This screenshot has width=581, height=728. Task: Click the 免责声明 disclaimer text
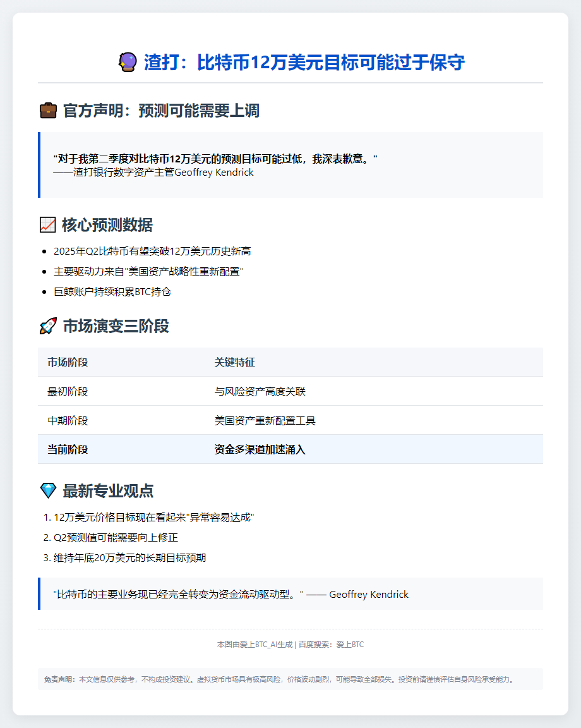[280, 679]
